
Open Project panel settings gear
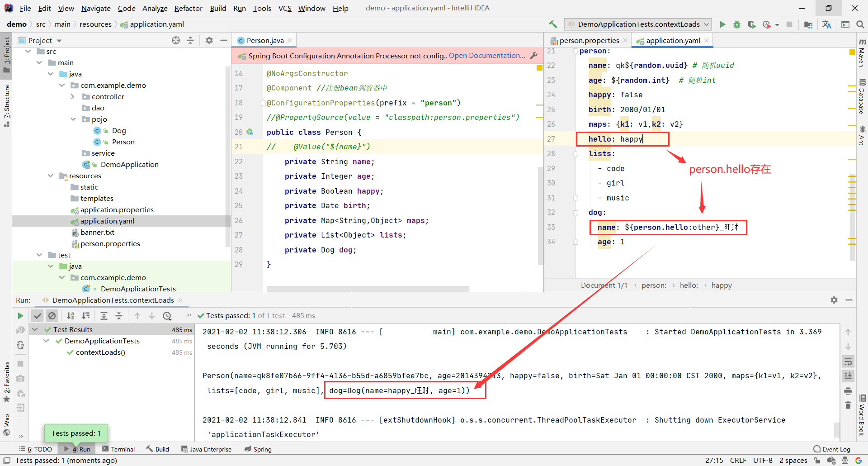(x=209, y=40)
